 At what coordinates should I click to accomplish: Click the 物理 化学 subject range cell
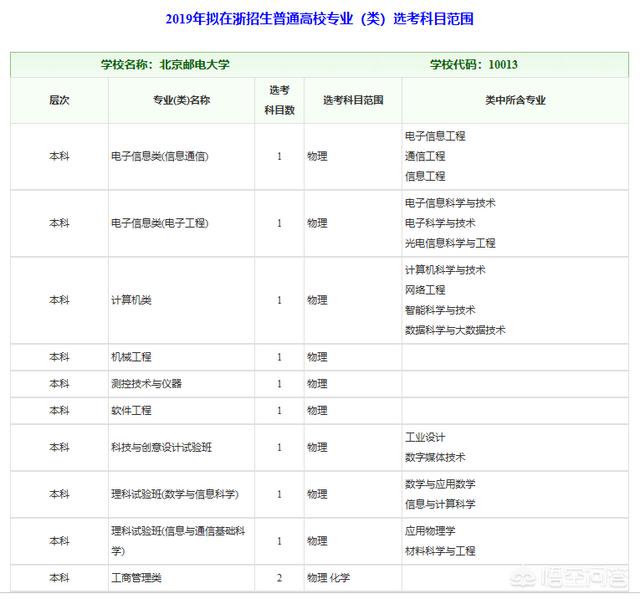click(331, 578)
